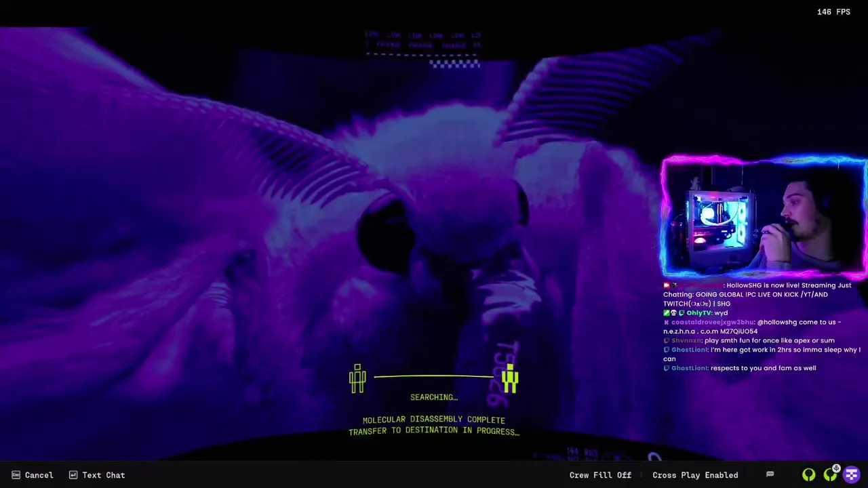Click the YouTube icon on HollowSHG live message
Viewport: 868px width, 488px height.
(x=667, y=286)
